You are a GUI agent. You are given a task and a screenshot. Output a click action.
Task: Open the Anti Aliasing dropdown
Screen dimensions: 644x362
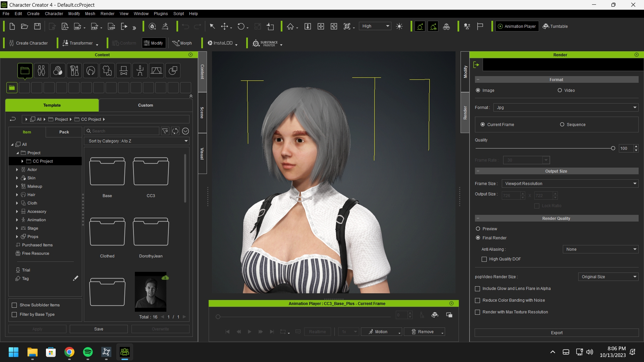coord(600,249)
